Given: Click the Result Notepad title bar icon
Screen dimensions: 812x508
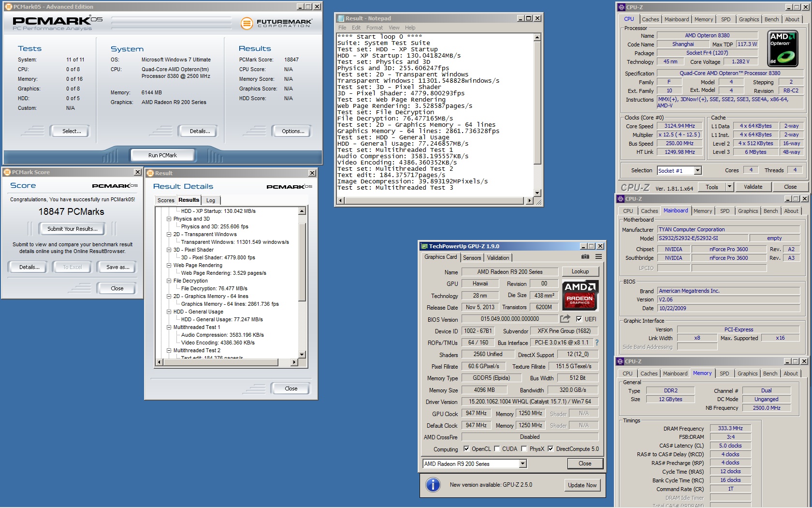Looking at the screenshot, I should coord(340,18).
